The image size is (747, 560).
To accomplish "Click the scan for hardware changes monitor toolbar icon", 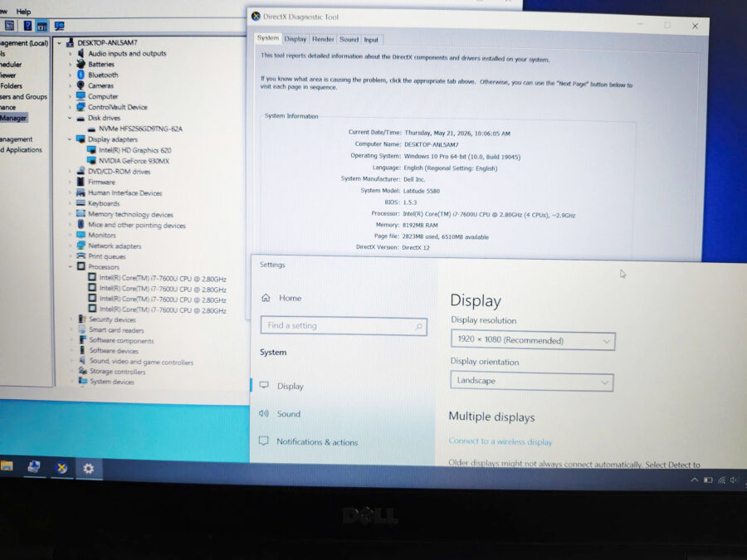I will 60,26.
